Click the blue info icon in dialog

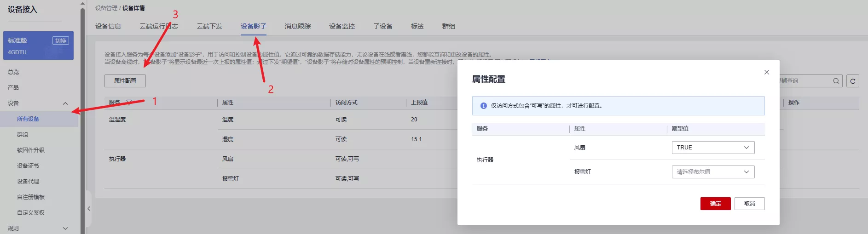tap(483, 106)
